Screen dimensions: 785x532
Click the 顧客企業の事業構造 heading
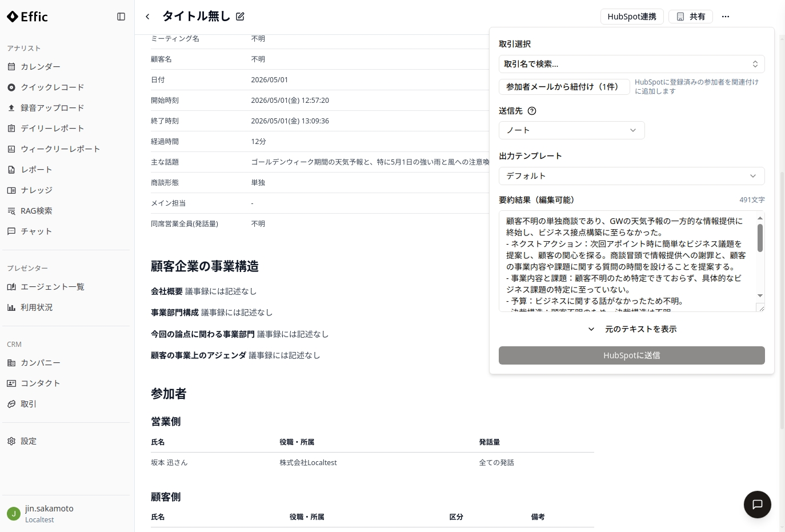tap(205, 266)
